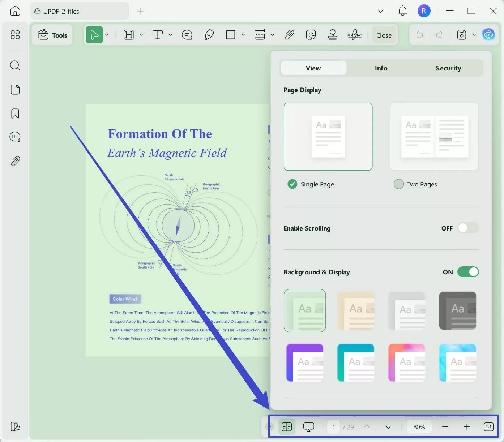Expand the measure tool dropdown arrow
This screenshot has width=504, height=442.
point(272,35)
